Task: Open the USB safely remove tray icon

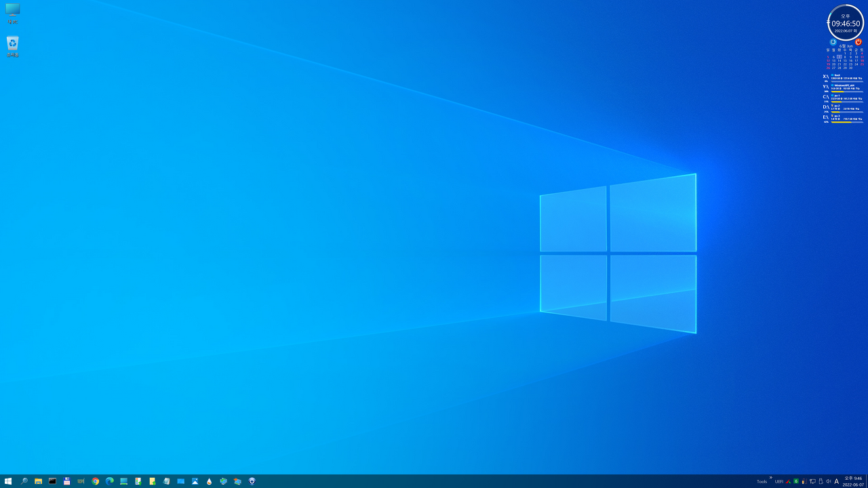Action: [821, 482]
